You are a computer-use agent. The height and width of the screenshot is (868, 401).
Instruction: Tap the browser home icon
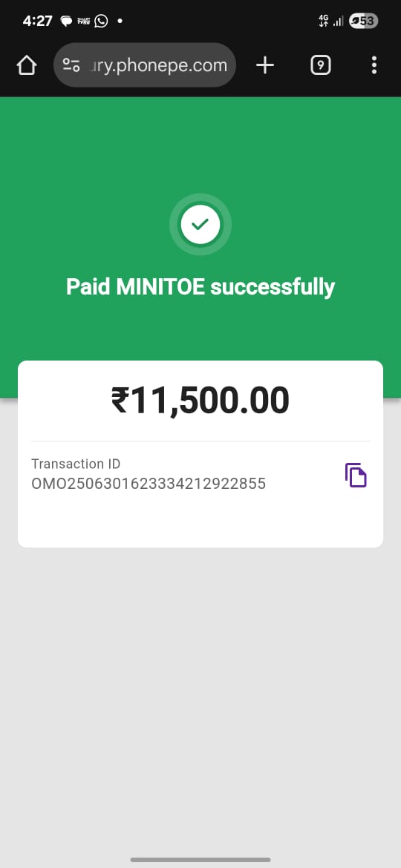27,65
